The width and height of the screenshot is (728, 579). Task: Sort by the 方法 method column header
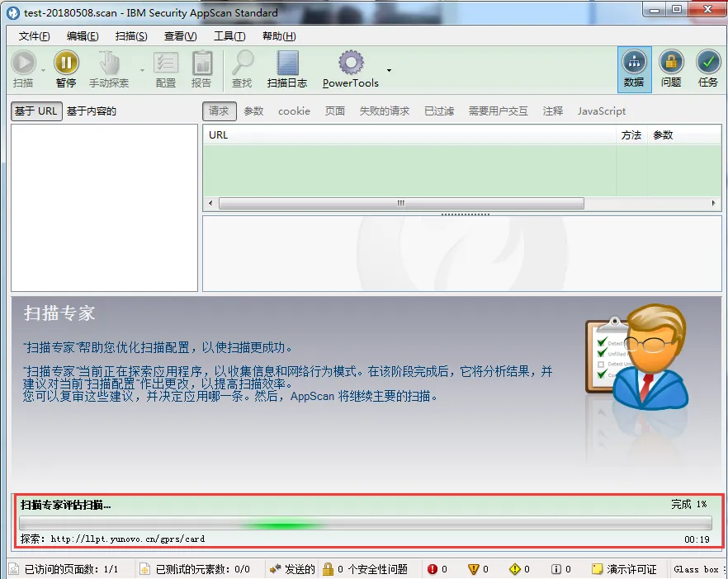[631, 135]
